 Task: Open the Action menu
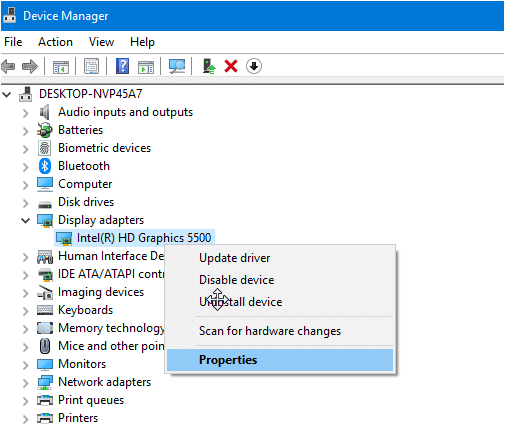(x=55, y=42)
